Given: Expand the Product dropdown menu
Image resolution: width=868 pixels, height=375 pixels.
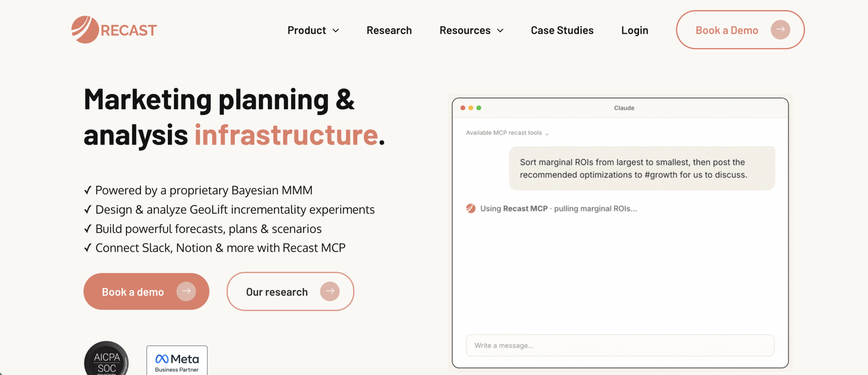Looking at the screenshot, I should [313, 30].
